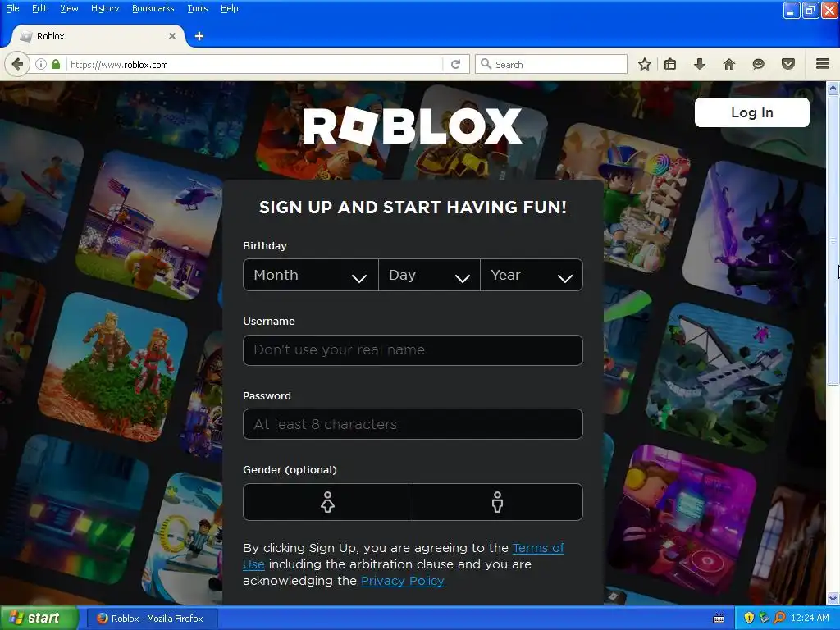Screen dimensions: 840x630
Task: Bookmark this page with the star icon
Action: [645, 64]
